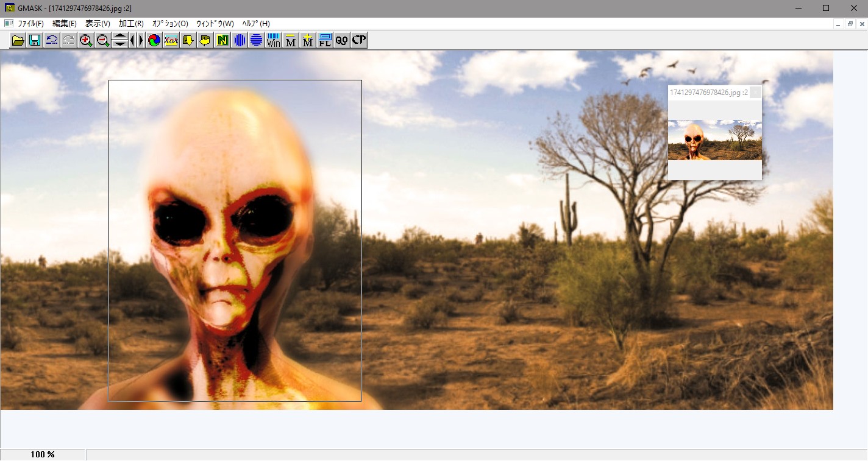Viewport: 868px width, 461px height.
Task: Click the blue vertical stripes icon
Action: [x=240, y=40]
